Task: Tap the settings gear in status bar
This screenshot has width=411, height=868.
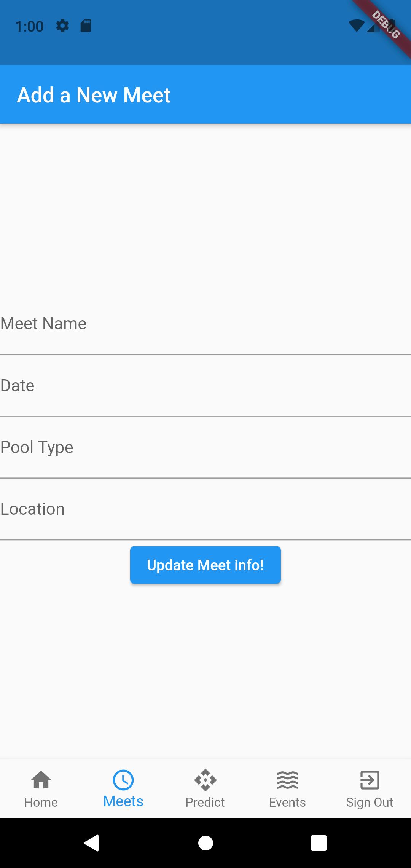Action: pos(63,26)
